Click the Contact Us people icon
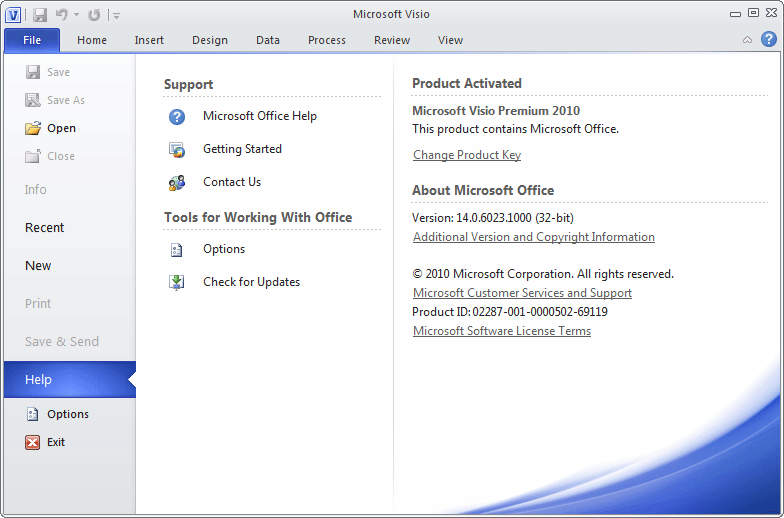The image size is (784, 518). [176, 182]
